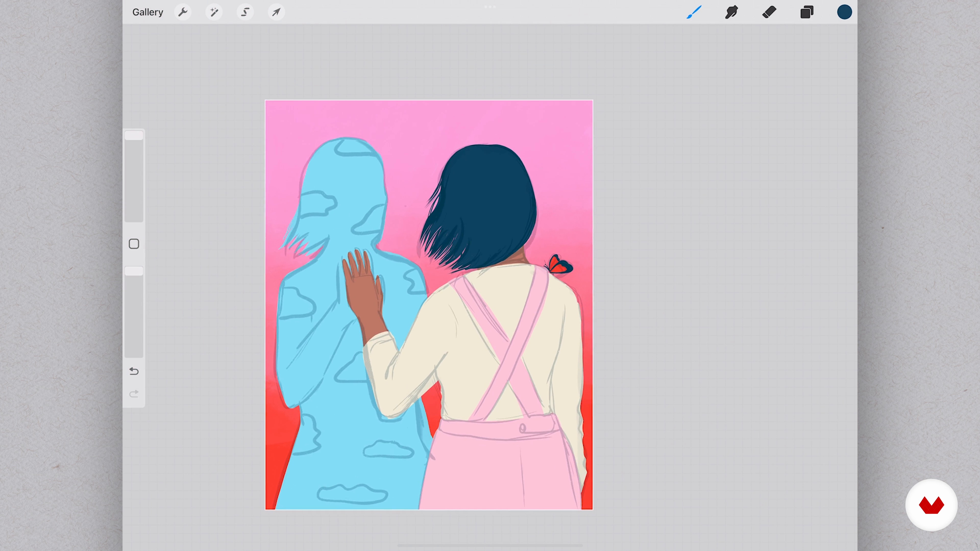980x551 pixels.
Task: Open the Gallery view
Action: 148,12
